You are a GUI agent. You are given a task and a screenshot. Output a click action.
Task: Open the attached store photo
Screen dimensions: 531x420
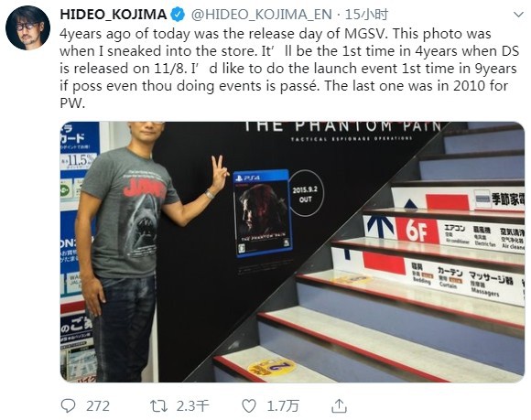[292, 252]
